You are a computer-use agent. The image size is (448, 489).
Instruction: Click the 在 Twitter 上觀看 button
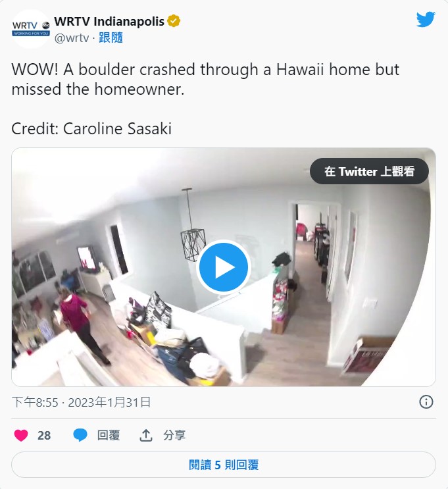[369, 171]
